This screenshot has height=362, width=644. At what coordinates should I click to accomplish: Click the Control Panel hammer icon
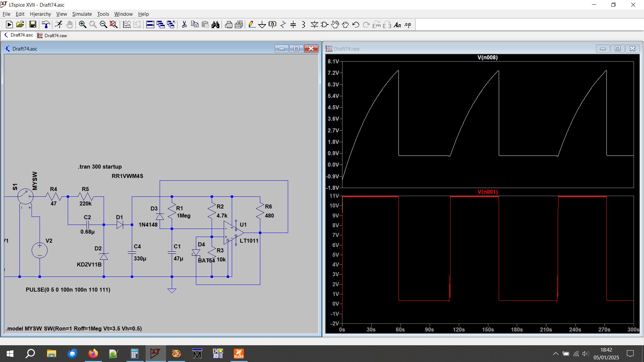[46, 24]
